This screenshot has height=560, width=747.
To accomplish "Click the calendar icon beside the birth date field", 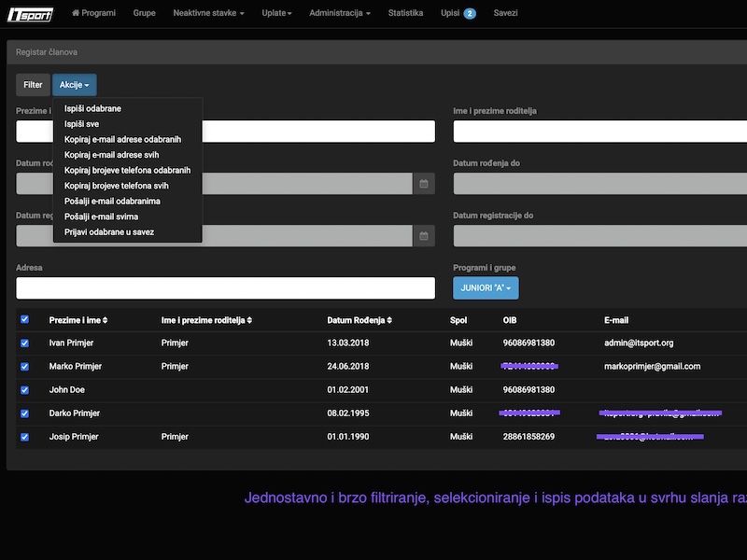I will pos(424,184).
